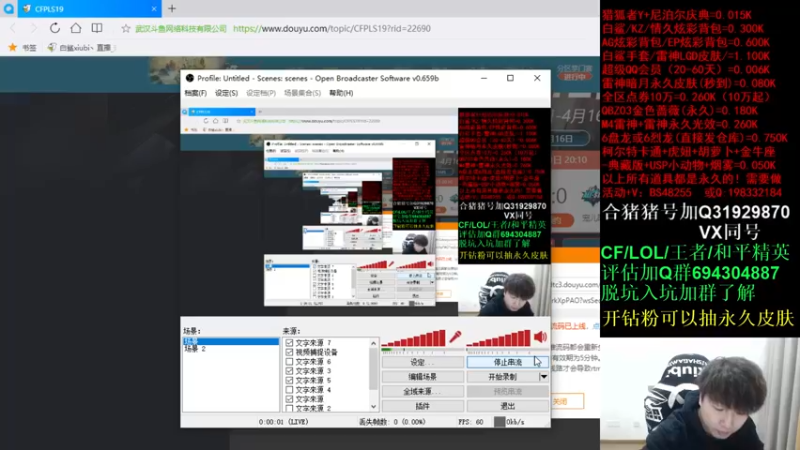Click sources list scroll up arrow
Screen dimensions: 800x450
[373, 343]
